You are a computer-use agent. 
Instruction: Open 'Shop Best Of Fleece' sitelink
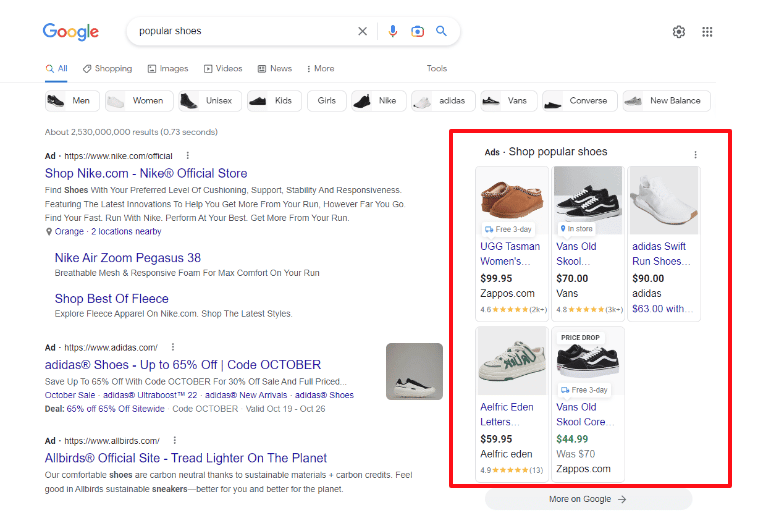(112, 299)
